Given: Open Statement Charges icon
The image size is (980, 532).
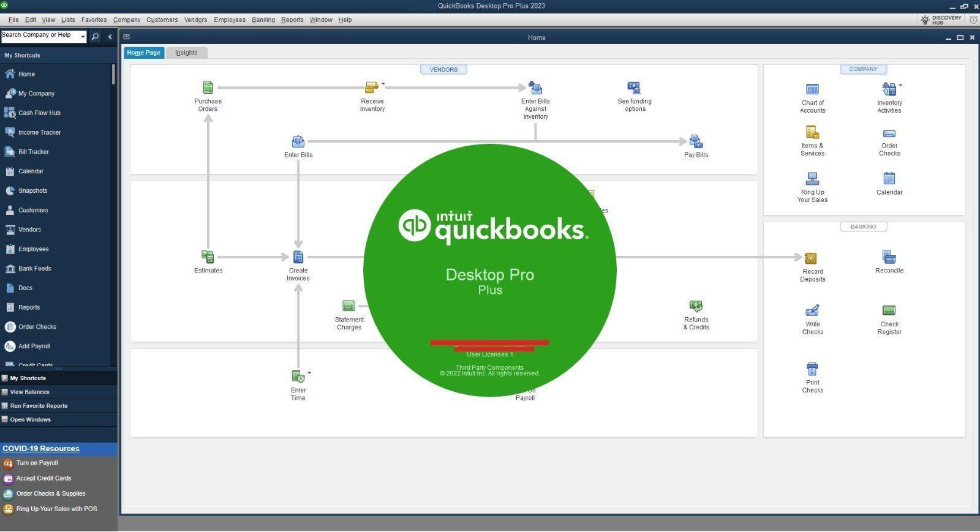Looking at the screenshot, I should [349, 305].
